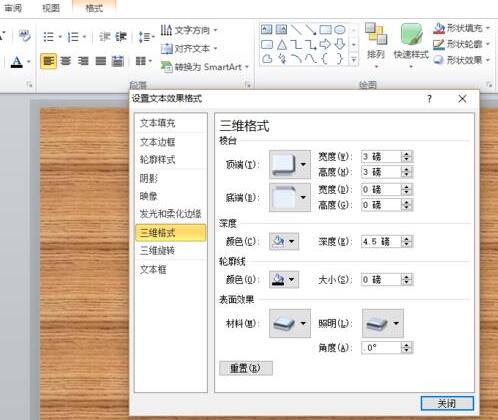Viewport: 498px width, 420px height.
Task: Open Quick Styles gallery
Action: pyautogui.click(x=411, y=45)
